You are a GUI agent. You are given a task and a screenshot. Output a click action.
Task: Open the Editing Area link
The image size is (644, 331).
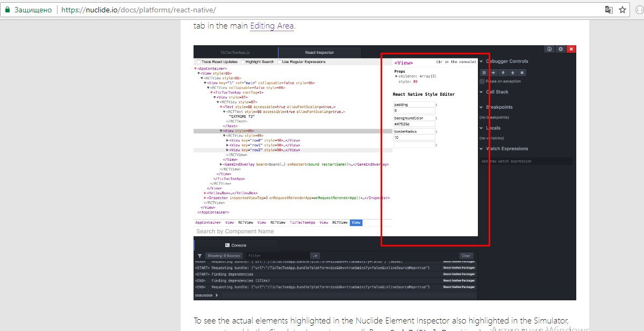pos(272,26)
